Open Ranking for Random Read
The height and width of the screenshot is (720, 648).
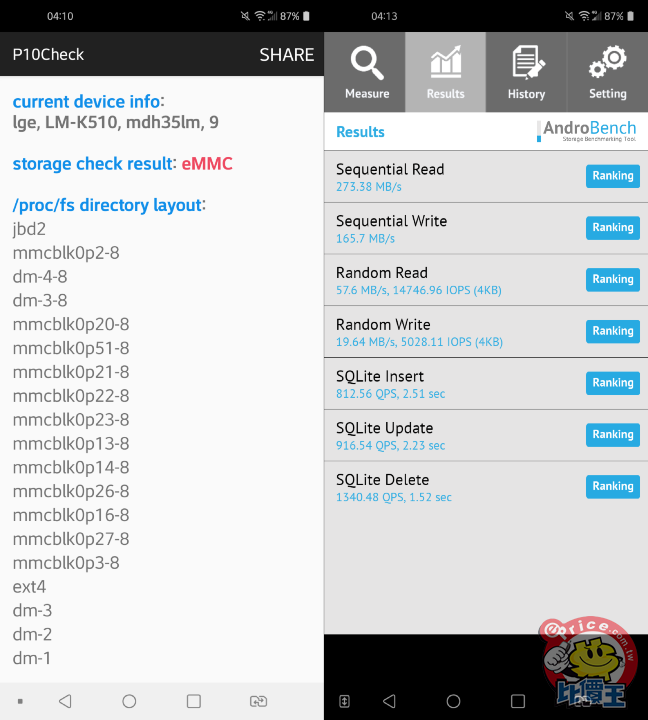coord(612,280)
